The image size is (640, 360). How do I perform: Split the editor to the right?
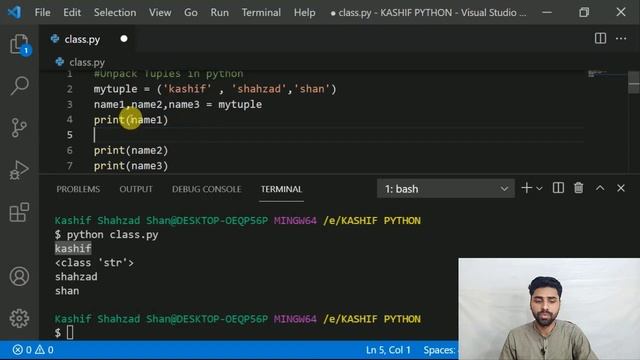(x=600, y=39)
